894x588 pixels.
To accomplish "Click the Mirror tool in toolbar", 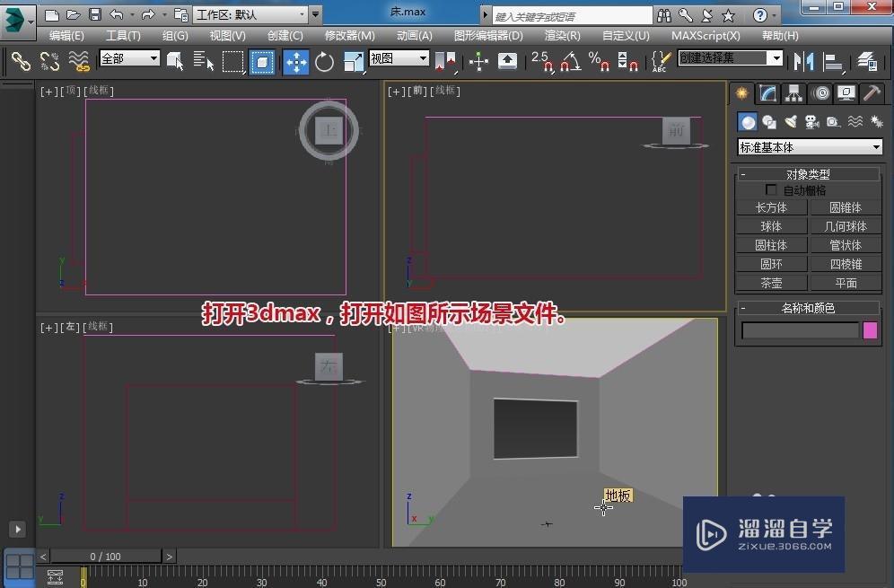I will (804, 62).
